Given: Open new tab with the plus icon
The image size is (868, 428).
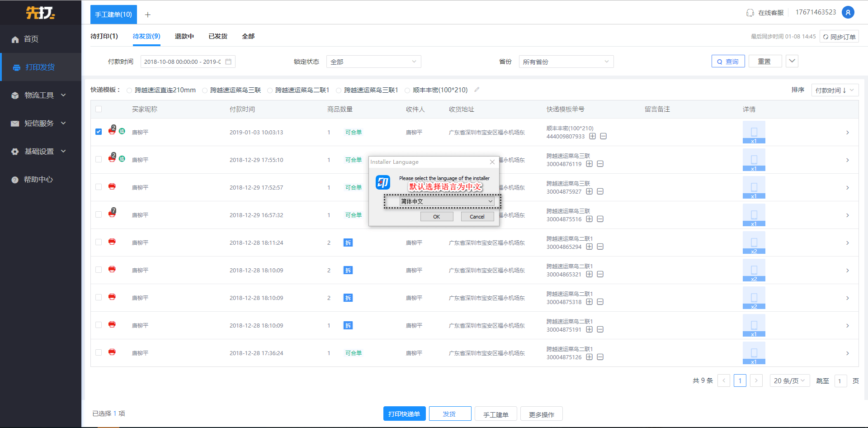Looking at the screenshot, I should [x=147, y=14].
